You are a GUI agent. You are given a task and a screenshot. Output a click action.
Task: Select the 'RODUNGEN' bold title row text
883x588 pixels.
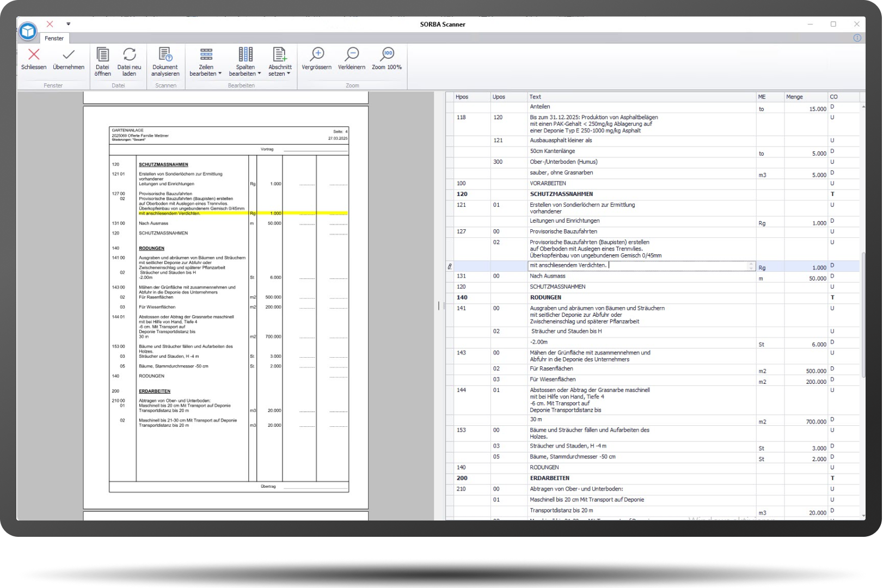tap(545, 298)
